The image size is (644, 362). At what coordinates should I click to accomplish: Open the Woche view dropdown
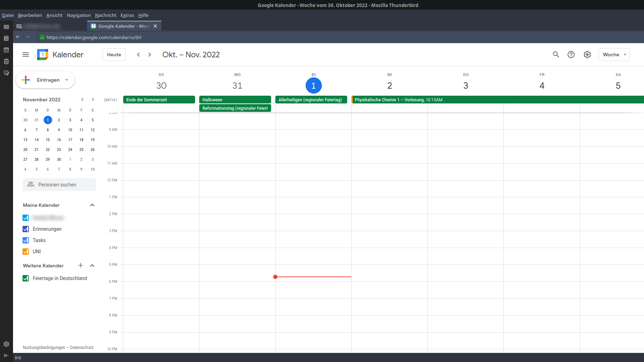(x=614, y=55)
